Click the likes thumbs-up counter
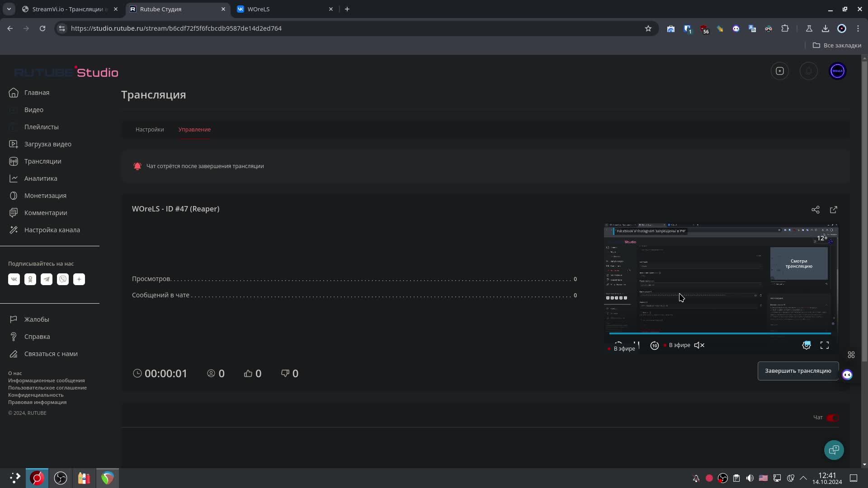868x488 pixels. point(252,374)
